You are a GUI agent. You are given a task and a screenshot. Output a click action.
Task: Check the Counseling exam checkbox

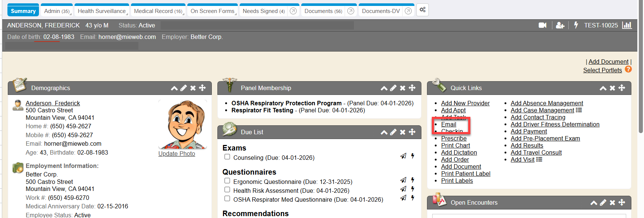tap(227, 157)
